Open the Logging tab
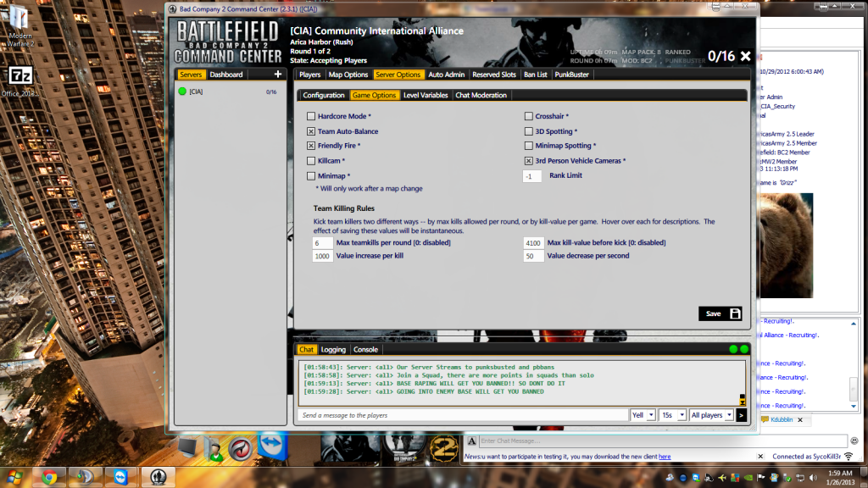The width and height of the screenshot is (868, 488). (x=333, y=350)
